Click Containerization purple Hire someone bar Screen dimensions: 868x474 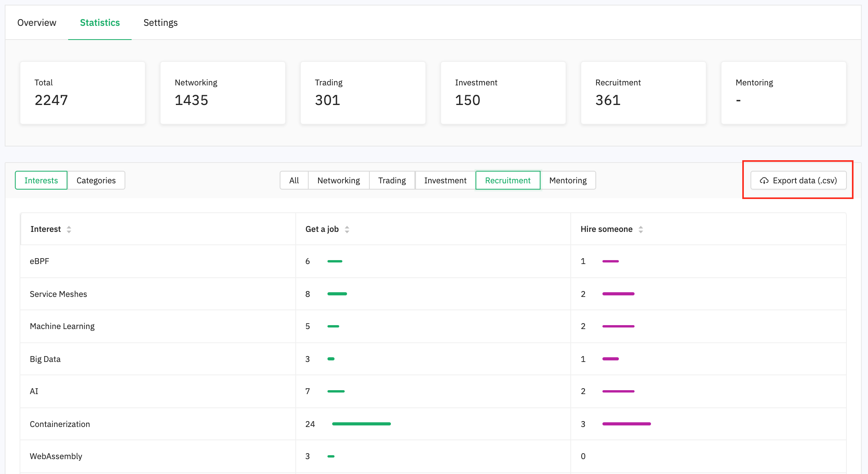627,424
